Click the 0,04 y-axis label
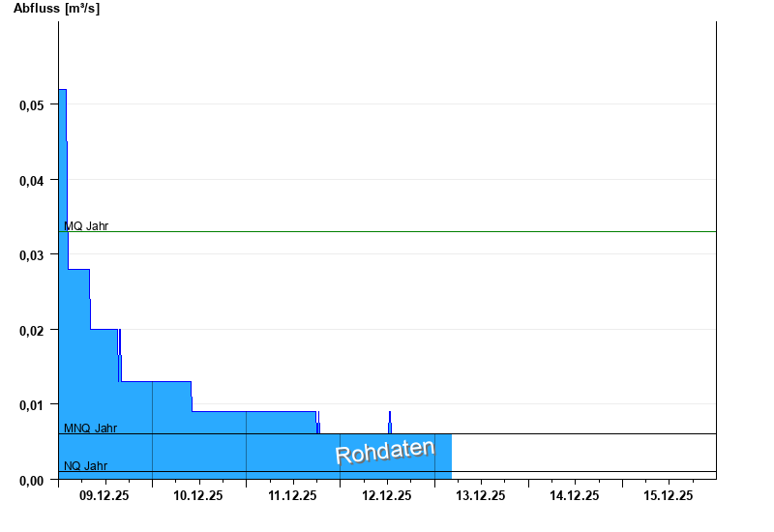774x532 pixels. coord(32,181)
